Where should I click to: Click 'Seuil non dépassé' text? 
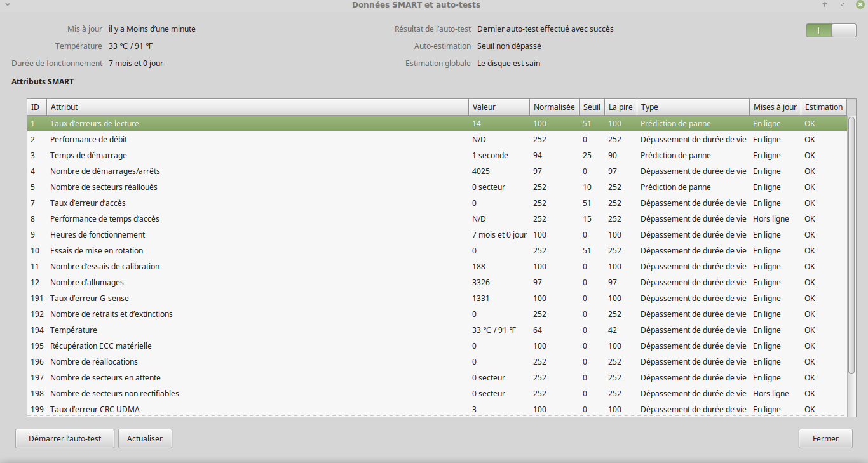pos(509,46)
